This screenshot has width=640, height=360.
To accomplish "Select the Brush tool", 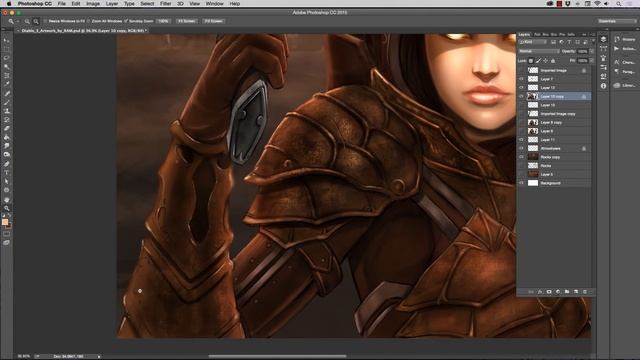I will (x=7, y=102).
